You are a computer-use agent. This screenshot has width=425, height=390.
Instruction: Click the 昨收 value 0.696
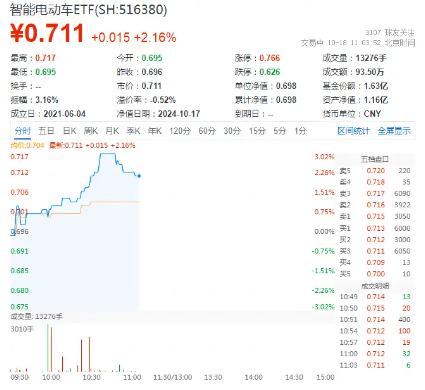coord(152,72)
